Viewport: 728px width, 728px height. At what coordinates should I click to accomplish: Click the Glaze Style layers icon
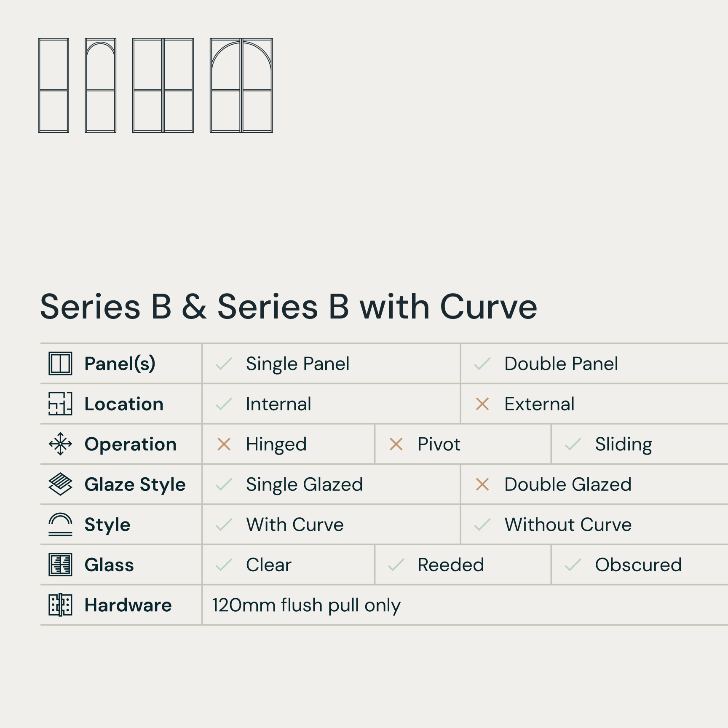[60, 484]
